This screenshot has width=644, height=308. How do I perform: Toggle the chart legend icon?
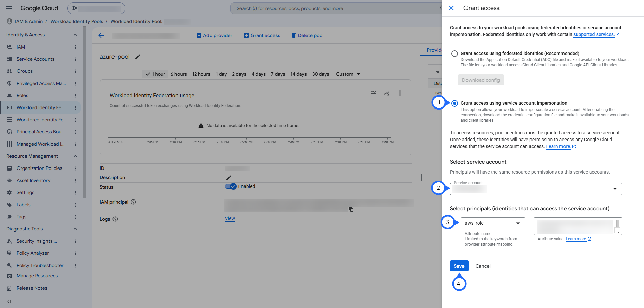coord(373,93)
